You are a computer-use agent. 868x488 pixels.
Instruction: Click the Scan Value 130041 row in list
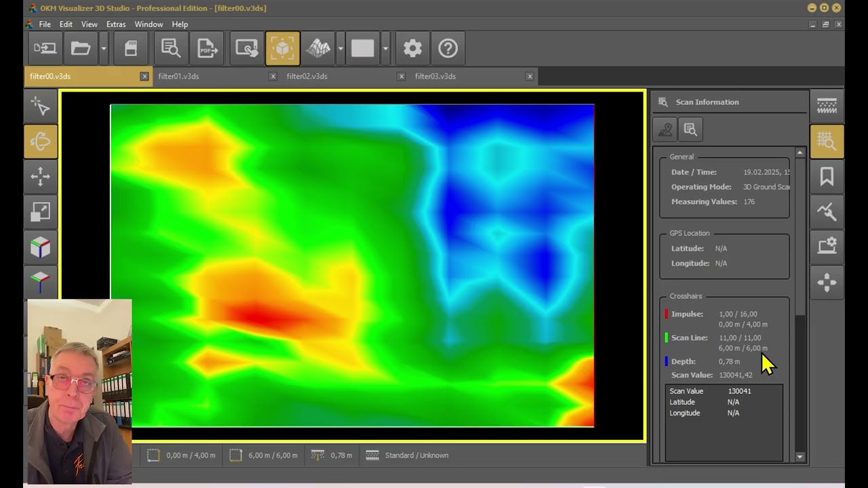pos(724,391)
